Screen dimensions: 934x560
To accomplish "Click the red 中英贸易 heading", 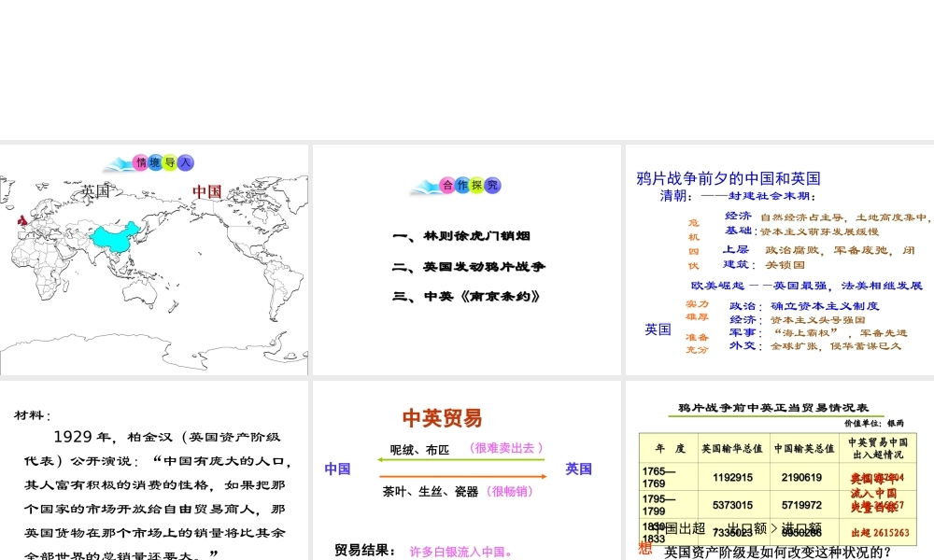I will [x=442, y=418].
